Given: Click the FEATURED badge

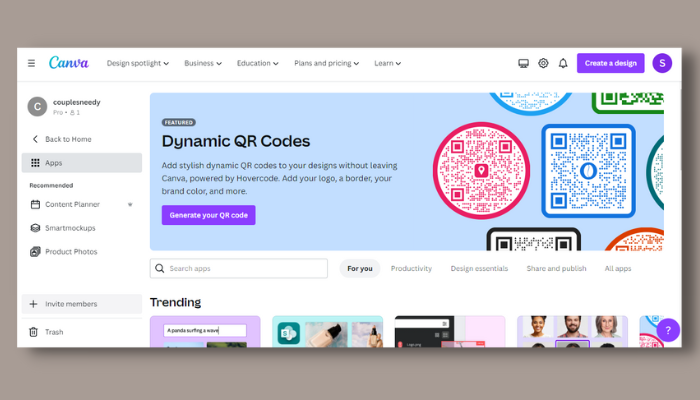Looking at the screenshot, I should [179, 122].
